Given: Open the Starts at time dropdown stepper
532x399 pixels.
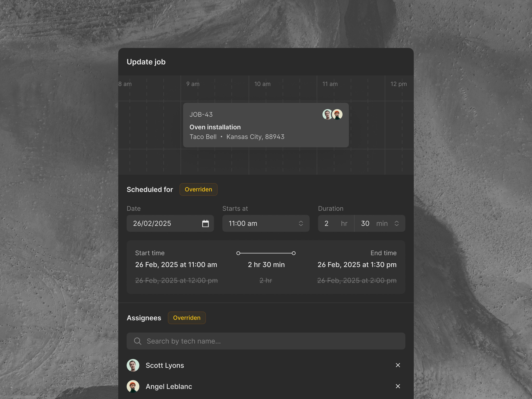Looking at the screenshot, I should point(301,223).
